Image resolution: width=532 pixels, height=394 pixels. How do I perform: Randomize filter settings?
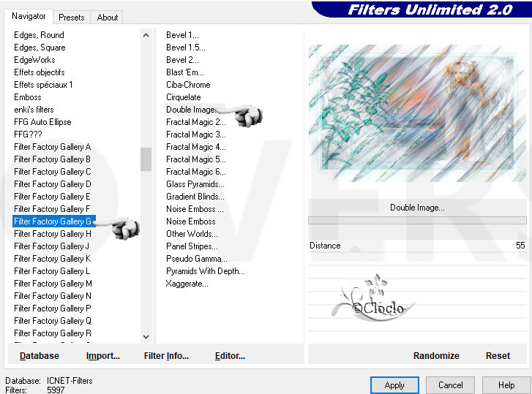tap(436, 356)
